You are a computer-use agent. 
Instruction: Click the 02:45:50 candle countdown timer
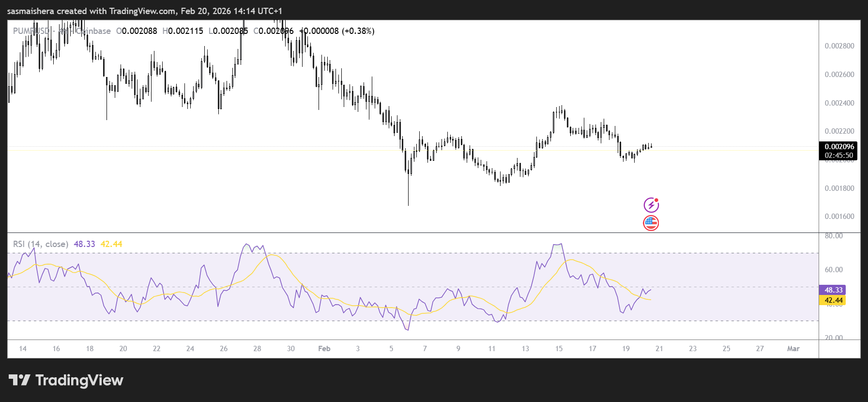(x=839, y=155)
